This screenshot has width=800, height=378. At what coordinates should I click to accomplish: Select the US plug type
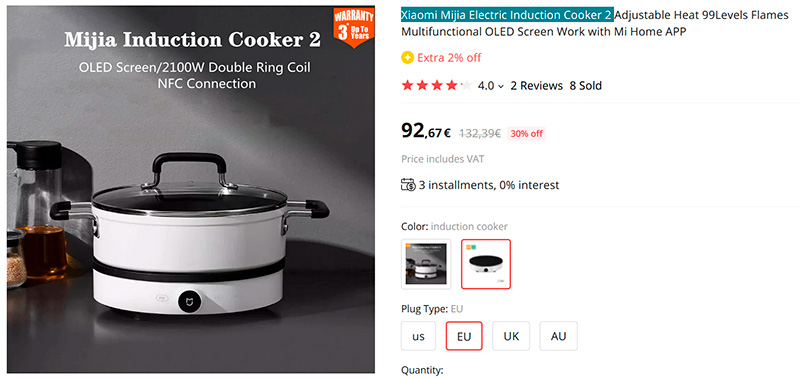418,336
